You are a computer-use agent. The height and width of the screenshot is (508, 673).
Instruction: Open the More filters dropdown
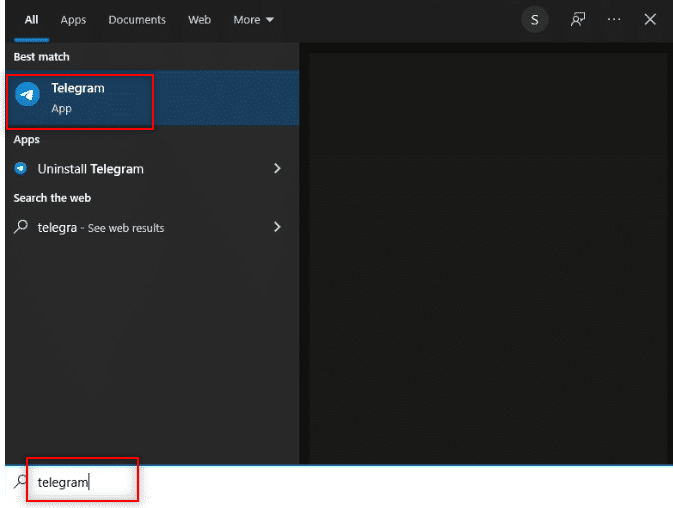(x=253, y=20)
